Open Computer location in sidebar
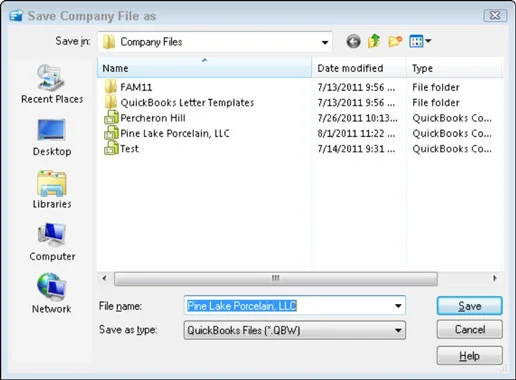516x380 pixels. pyautogui.click(x=52, y=242)
